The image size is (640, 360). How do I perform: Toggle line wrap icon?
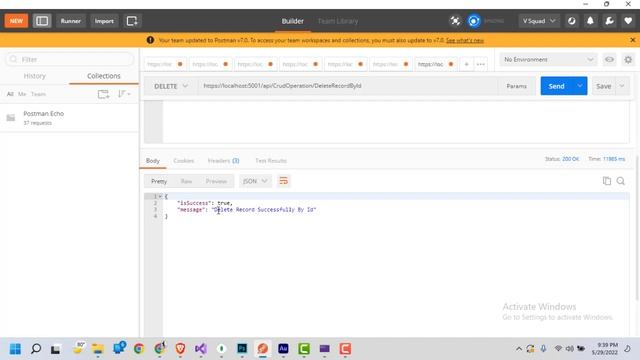coord(284,181)
